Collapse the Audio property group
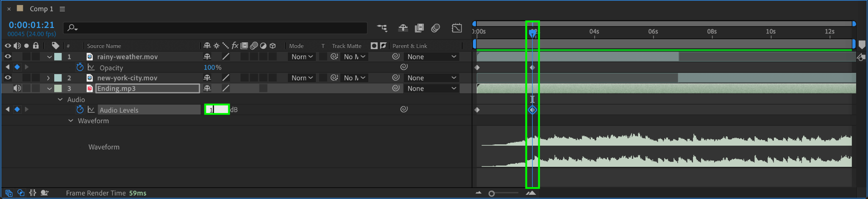The width and height of the screenshot is (868, 199). tap(60, 99)
